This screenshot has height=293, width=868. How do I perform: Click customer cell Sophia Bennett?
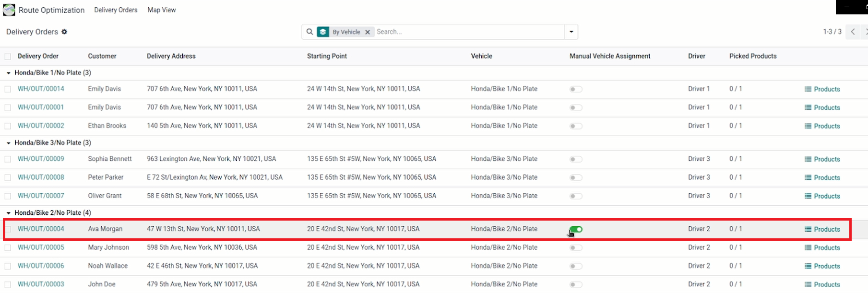click(110, 159)
